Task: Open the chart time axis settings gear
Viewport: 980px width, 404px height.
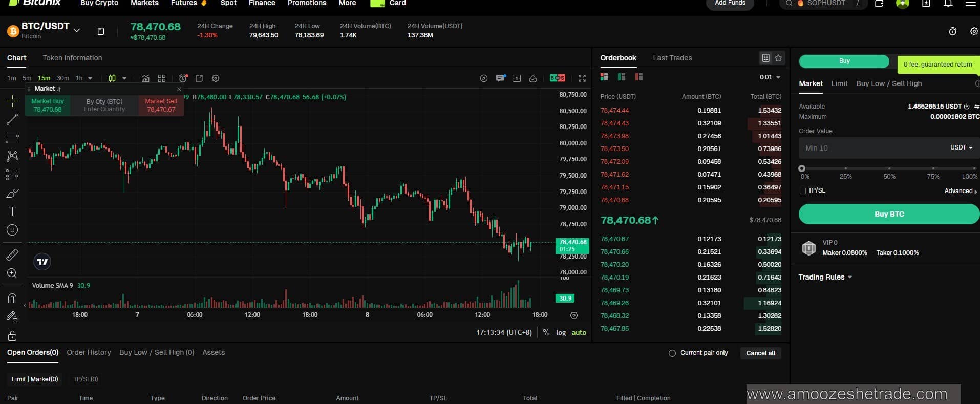Action: point(573,315)
